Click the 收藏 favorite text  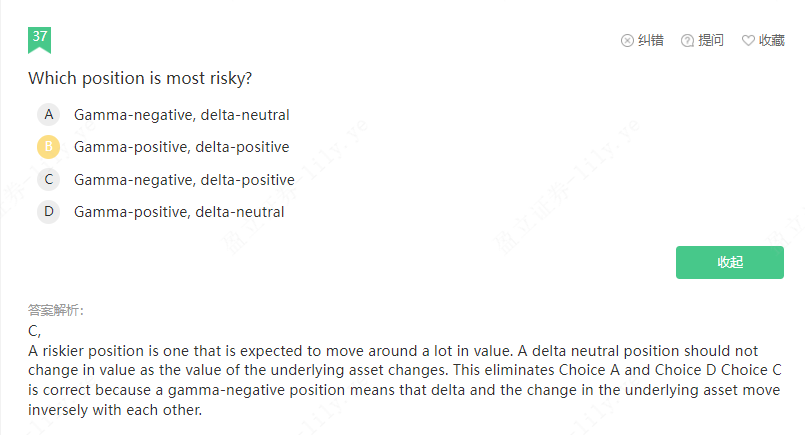coord(772,41)
